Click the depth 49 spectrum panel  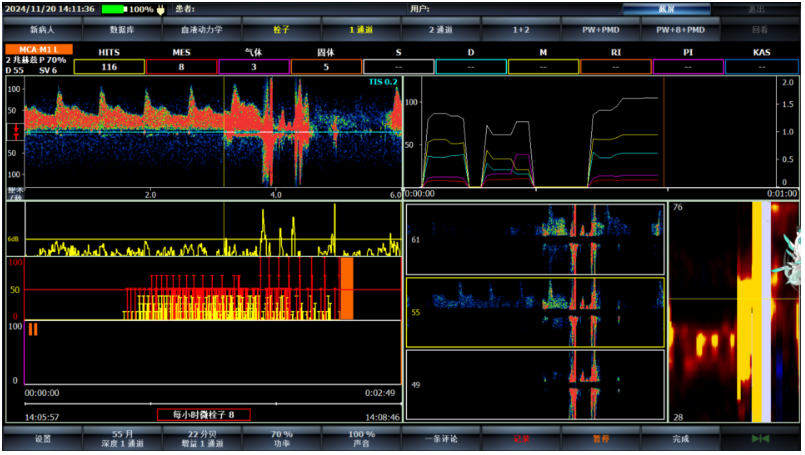click(x=535, y=385)
